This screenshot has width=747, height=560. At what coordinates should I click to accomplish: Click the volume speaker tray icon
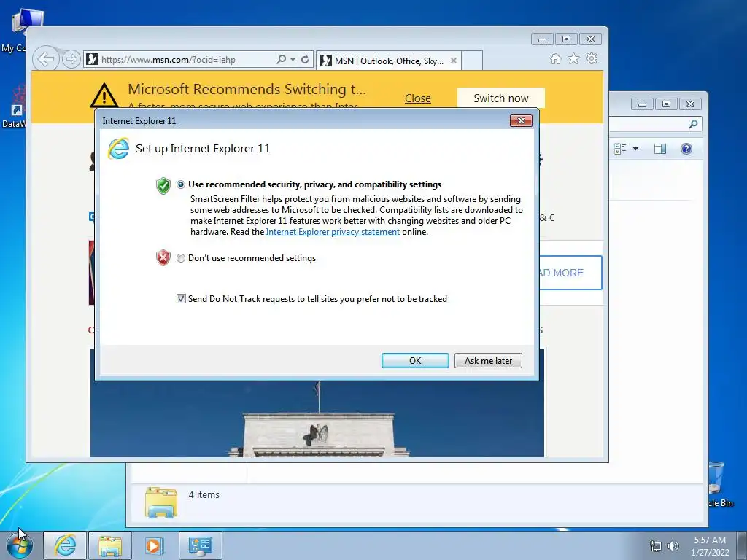[673, 546]
